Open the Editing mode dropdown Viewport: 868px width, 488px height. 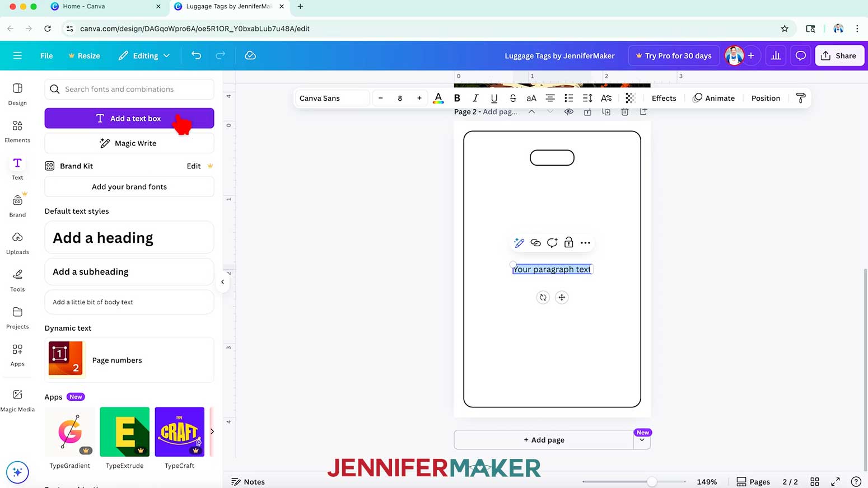[144, 55]
